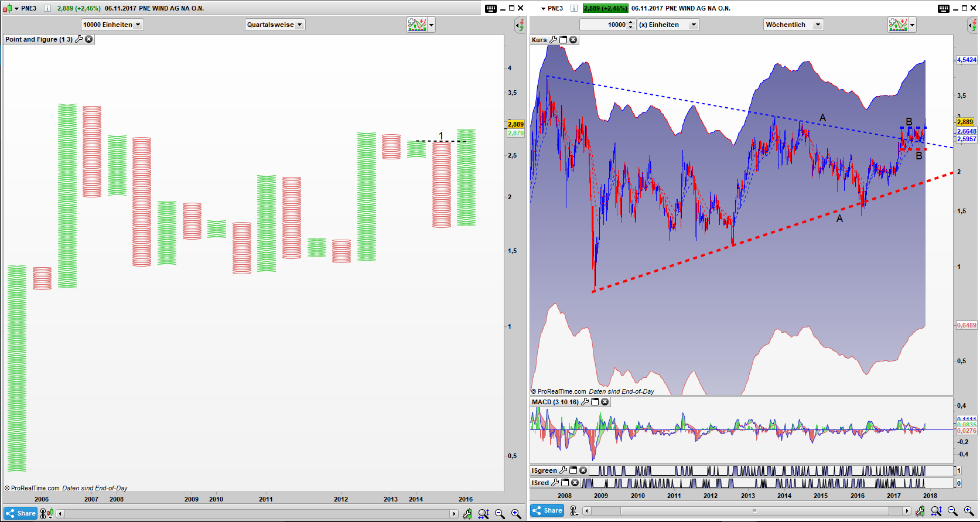The width and height of the screenshot is (980, 522).
Task: Open keyboard shortcuts icon in right window
Action: (944, 8)
